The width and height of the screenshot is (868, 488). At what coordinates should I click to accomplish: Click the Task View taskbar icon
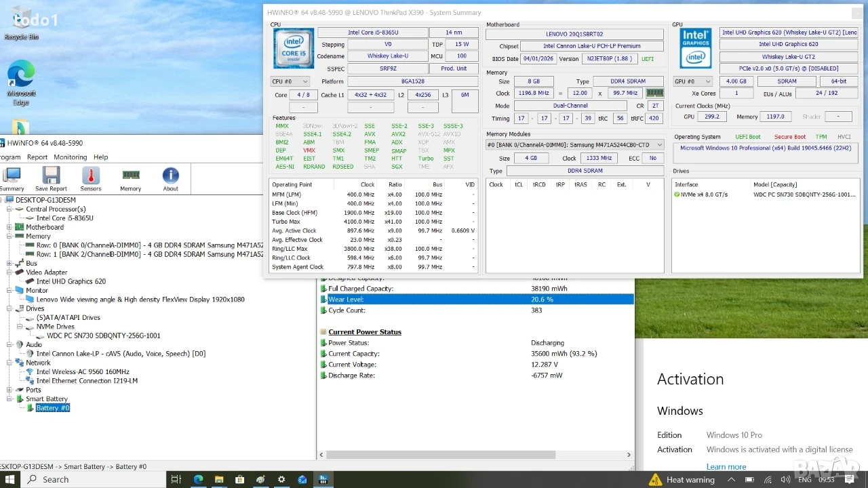176,479
